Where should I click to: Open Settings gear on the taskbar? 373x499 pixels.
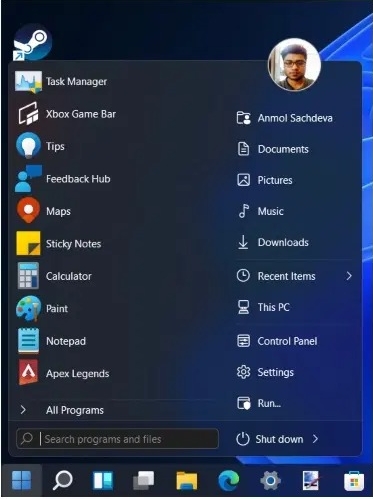tap(270, 481)
